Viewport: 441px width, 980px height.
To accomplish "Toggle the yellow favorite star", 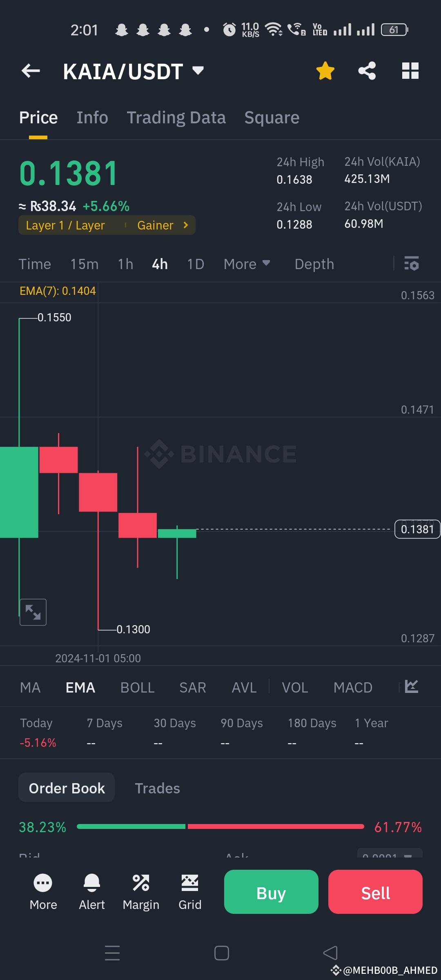I will pyautogui.click(x=325, y=71).
